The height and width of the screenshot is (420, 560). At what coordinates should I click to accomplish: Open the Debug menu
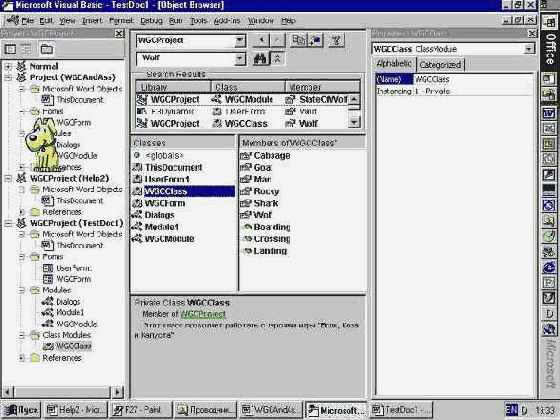tap(151, 21)
